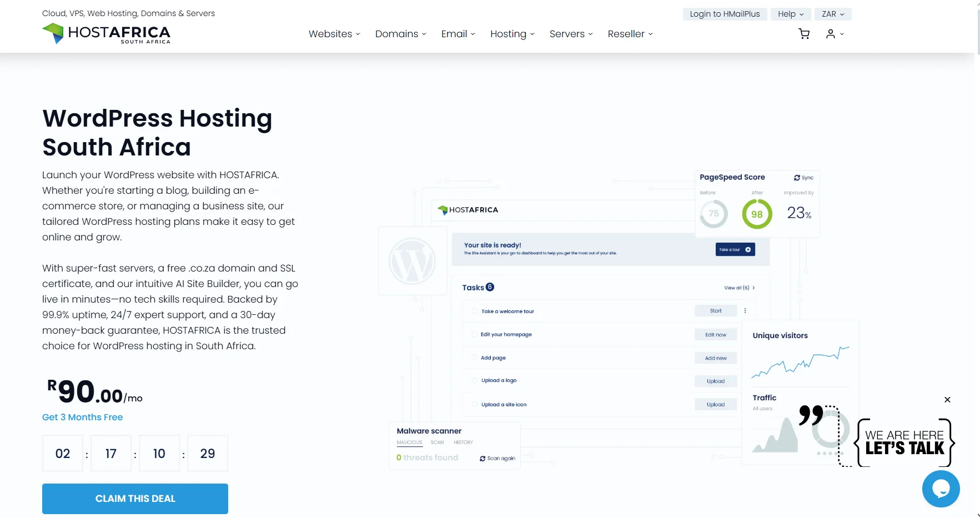Viewport: 980px width, 518px height.
Task: Select the SCAN tab in Malware scanner
Action: 437,442
